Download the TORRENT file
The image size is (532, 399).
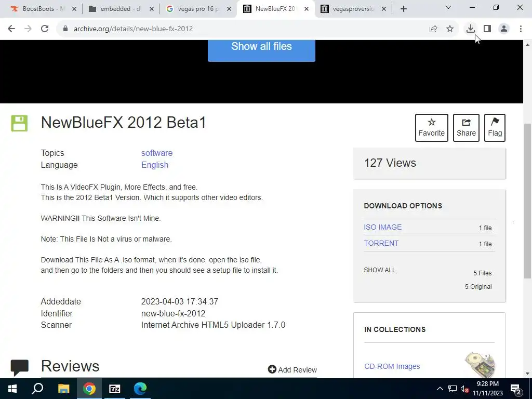click(381, 243)
